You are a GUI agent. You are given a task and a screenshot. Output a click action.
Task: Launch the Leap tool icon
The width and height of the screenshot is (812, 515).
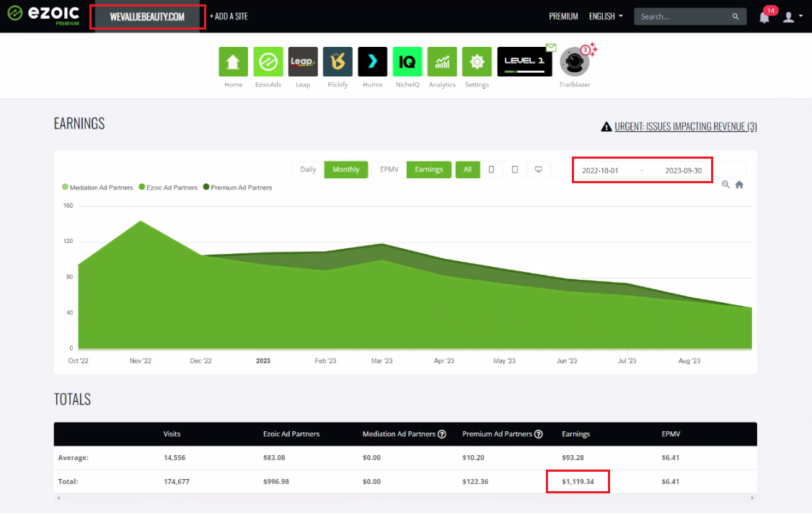tap(303, 61)
